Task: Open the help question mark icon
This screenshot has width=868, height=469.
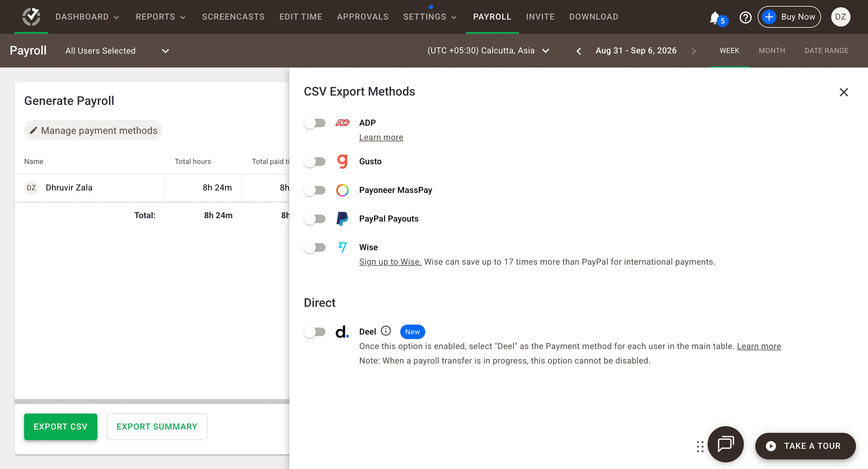Action: (745, 17)
